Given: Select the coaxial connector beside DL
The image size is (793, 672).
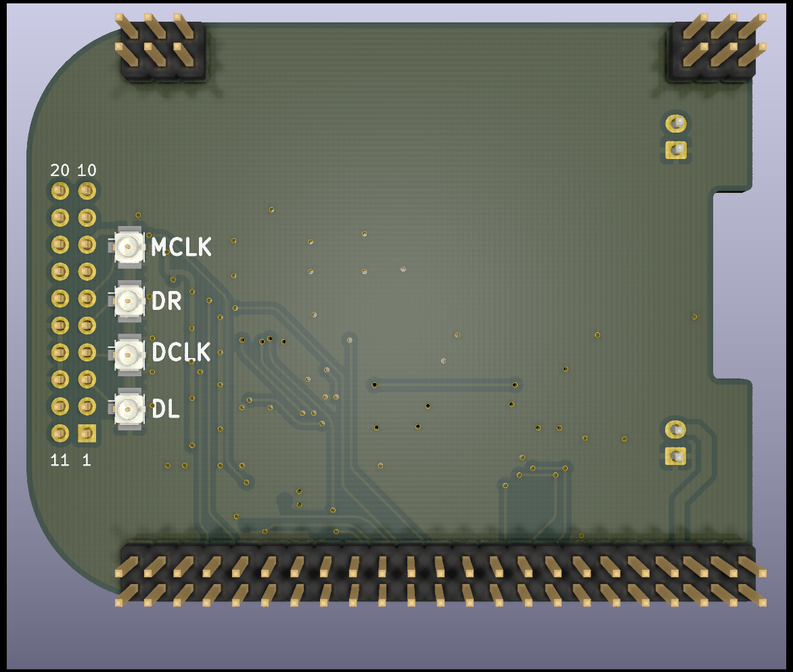Looking at the screenshot, I should (x=127, y=409).
